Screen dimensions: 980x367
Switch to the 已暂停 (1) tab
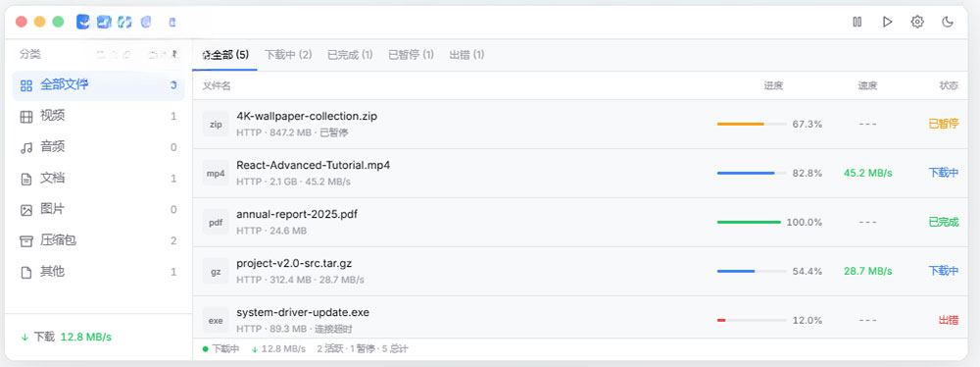point(411,55)
